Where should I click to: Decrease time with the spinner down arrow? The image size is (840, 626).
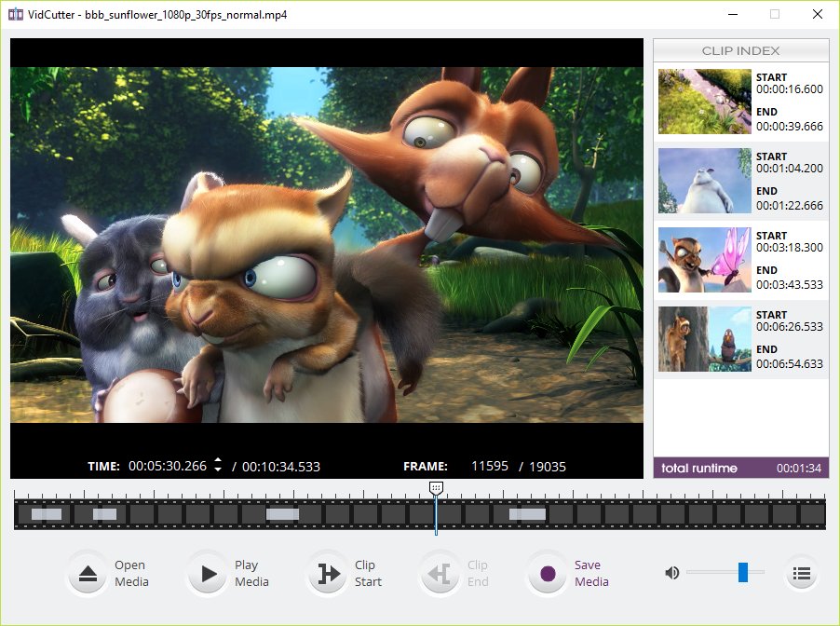click(x=218, y=469)
